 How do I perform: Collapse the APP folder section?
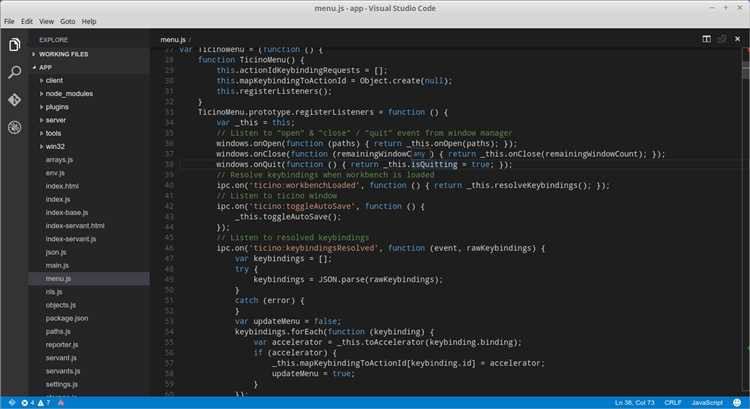point(45,67)
